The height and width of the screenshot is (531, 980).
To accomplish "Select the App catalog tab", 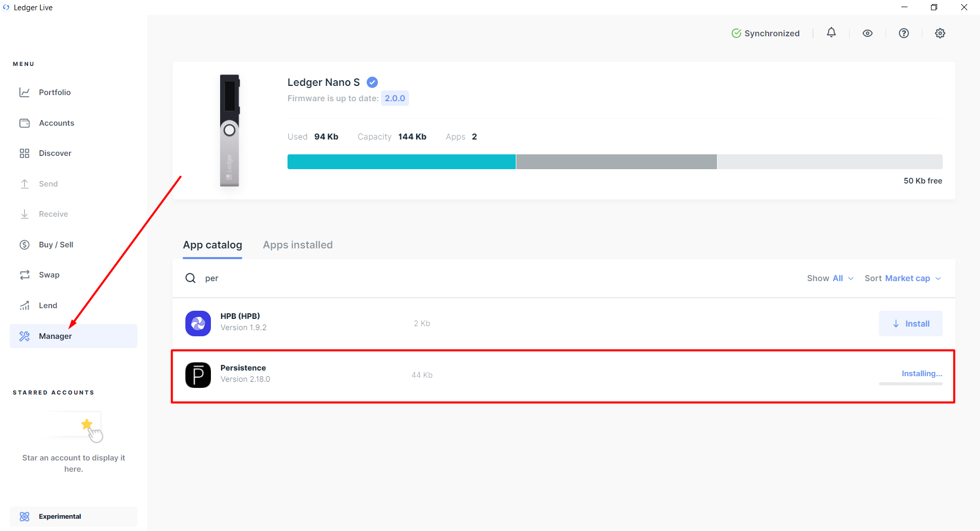I will pyautogui.click(x=212, y=245).
